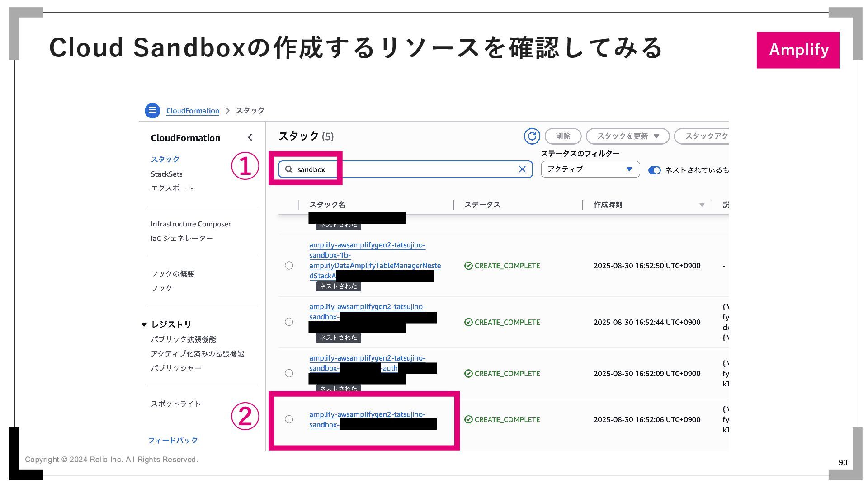
Task: Click the フィードバック link
Action: click(x=173, y=441)
